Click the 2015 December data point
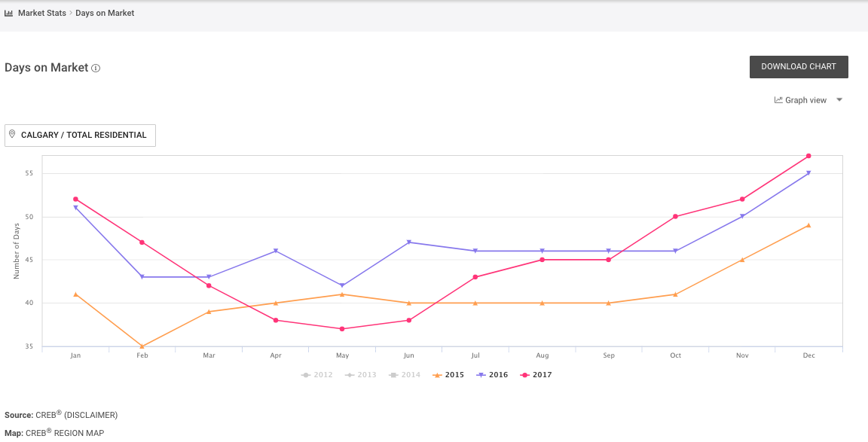Viewport: 868px width, 442px height. (808, 225)
